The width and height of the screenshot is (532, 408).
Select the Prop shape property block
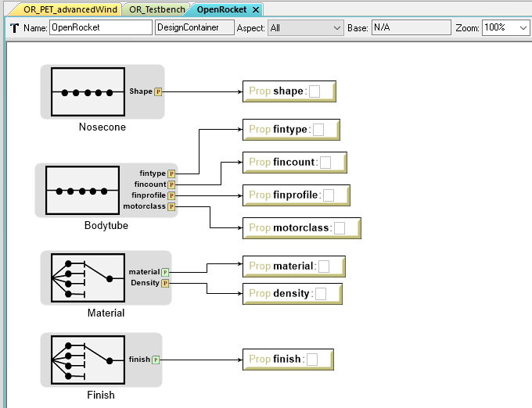pyautogui.click(x=289, y=91)
